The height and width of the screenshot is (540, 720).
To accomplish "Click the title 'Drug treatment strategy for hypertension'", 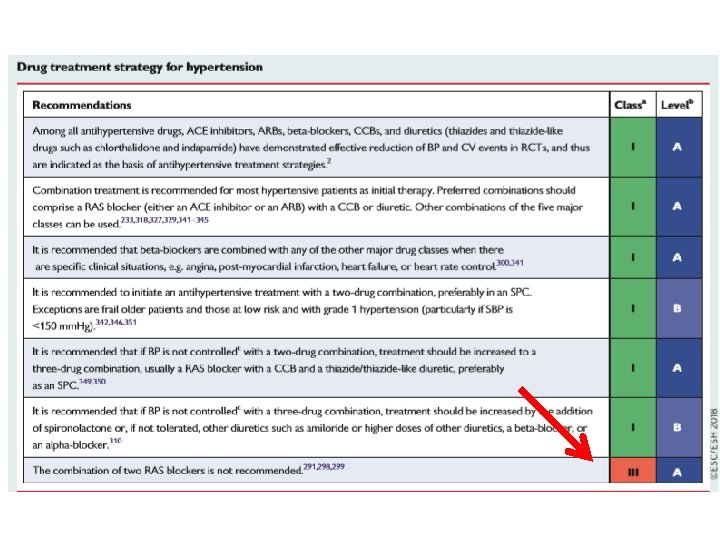I will tap(140, 67).
